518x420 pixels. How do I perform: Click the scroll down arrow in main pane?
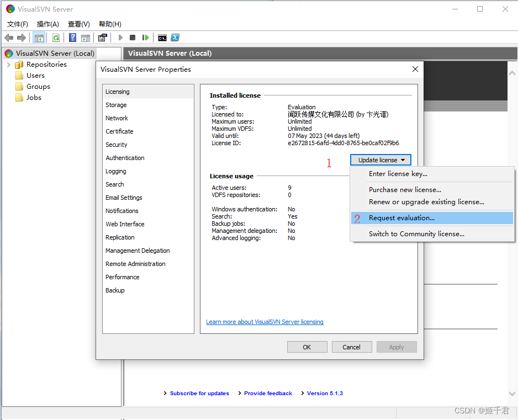pos(512,394)
